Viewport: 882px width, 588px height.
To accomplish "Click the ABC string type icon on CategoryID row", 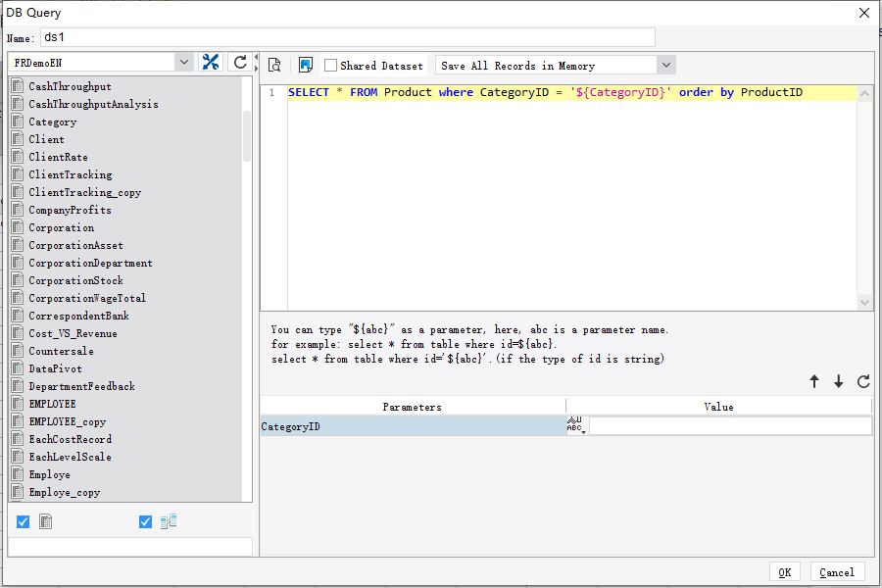I will (573, 424).
